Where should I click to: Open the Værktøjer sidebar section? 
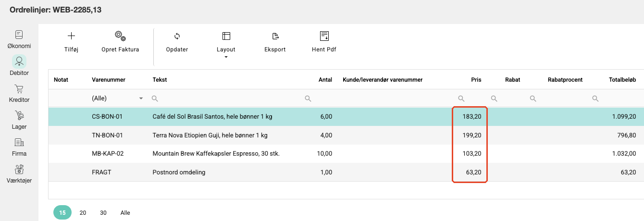[19, 174]
